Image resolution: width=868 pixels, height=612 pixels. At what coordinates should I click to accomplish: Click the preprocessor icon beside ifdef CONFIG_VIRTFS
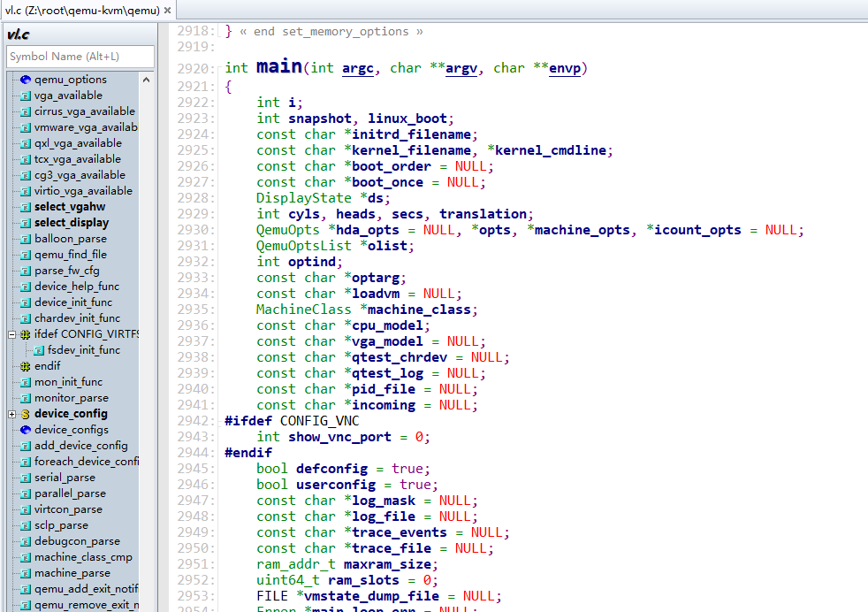tap(26, 334)
